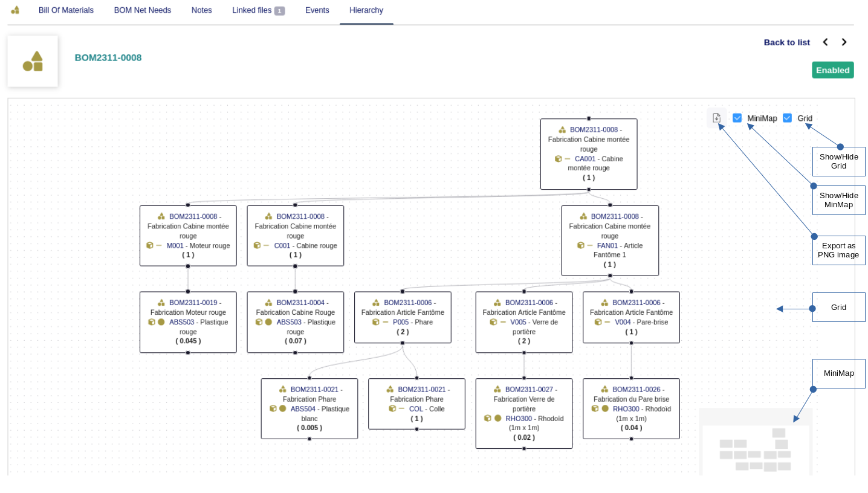
Task: Click the product box icon next to COL
Action: pyautogui.click(x=393, y=408)
